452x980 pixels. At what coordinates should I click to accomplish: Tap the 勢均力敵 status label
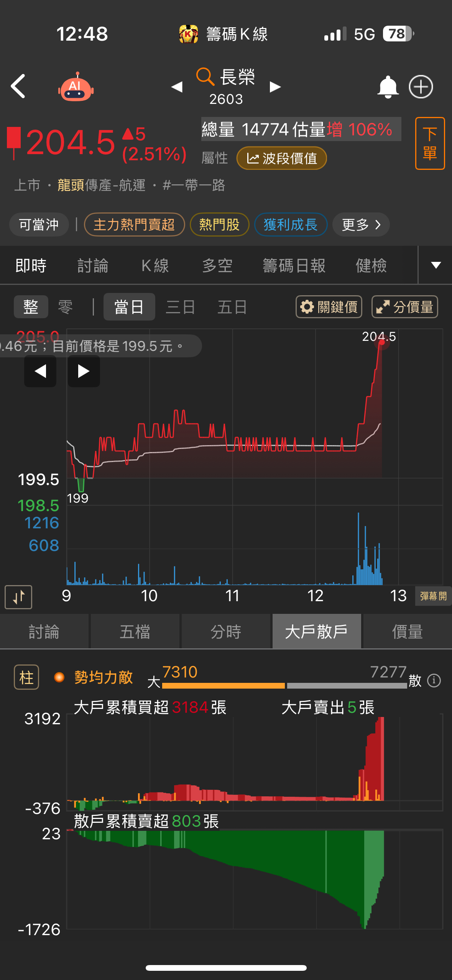(x=104, y=677)
